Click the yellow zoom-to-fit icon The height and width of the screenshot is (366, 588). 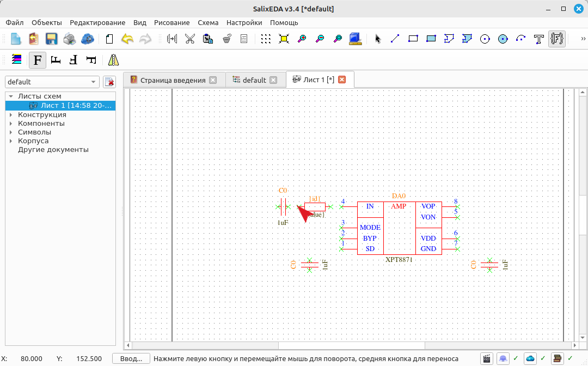[284, 39]
